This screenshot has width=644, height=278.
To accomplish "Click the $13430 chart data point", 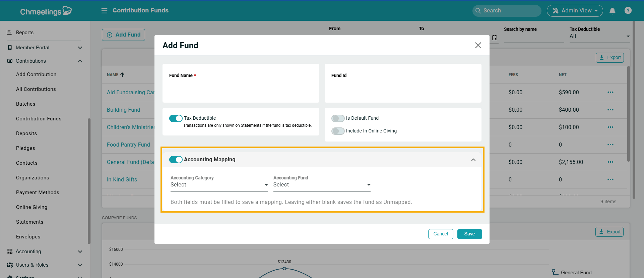I will [284, 269].
